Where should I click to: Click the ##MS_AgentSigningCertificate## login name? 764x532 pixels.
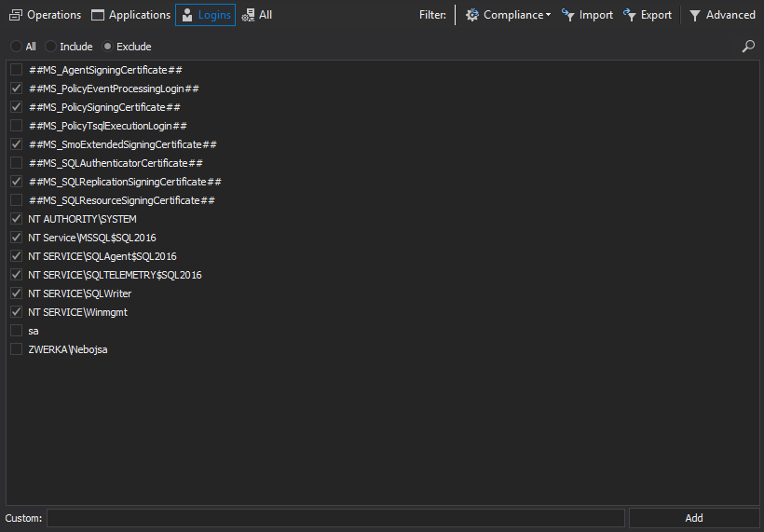coord(105,70)
